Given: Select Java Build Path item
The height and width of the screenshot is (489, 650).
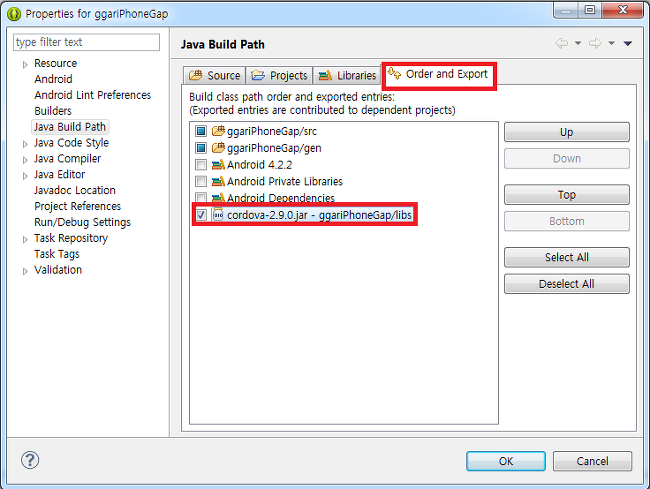Looking at the screenshot, I should click(x=70, y=127).
